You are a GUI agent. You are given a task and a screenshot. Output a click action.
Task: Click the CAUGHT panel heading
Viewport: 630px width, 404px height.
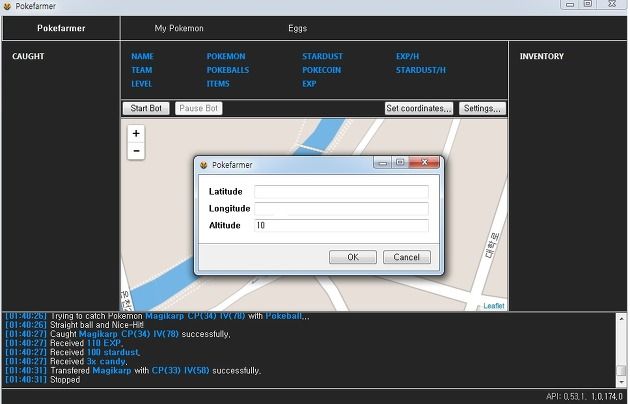pyautogui.click(x=28, y=56)
